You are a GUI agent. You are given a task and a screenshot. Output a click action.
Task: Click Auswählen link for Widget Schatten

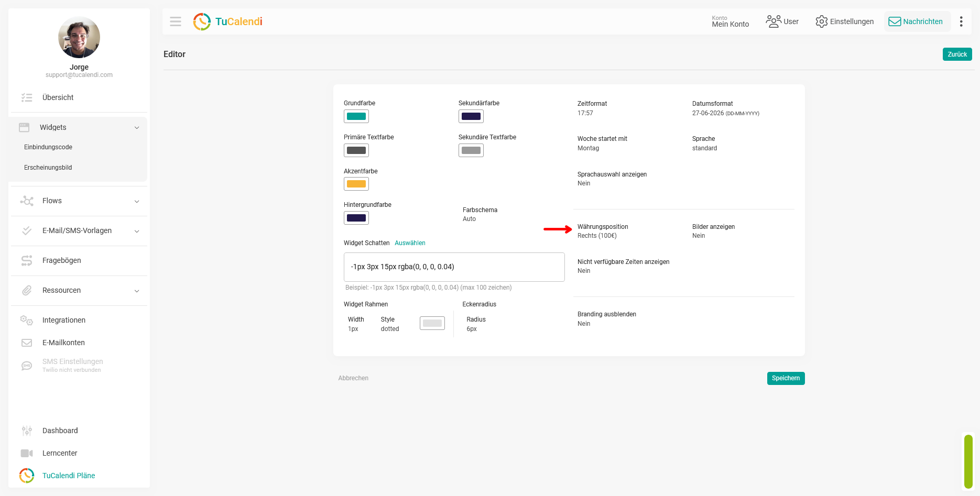click(x=410, y=243)
